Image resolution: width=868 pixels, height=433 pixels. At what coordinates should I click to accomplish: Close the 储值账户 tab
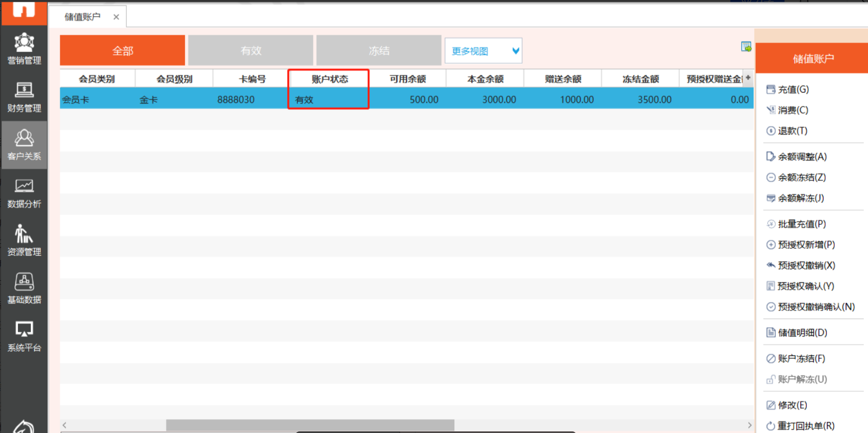(116, 17)
